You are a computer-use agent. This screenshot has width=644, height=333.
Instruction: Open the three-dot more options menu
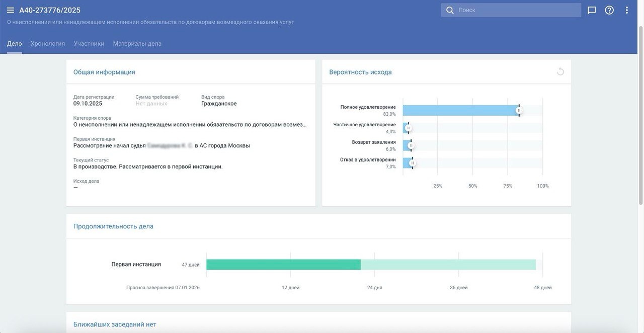[x=627, y=10]
